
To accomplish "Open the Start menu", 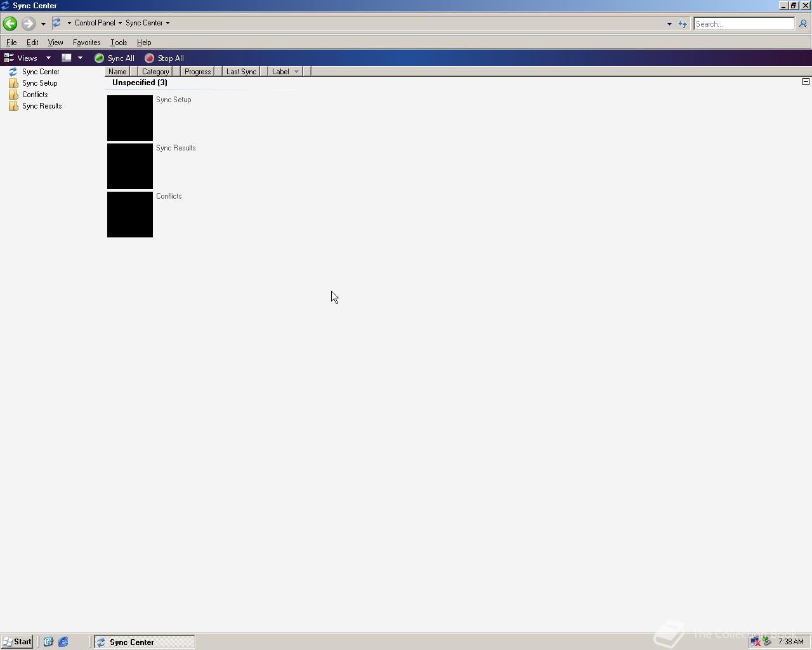I will click(17, 642).
